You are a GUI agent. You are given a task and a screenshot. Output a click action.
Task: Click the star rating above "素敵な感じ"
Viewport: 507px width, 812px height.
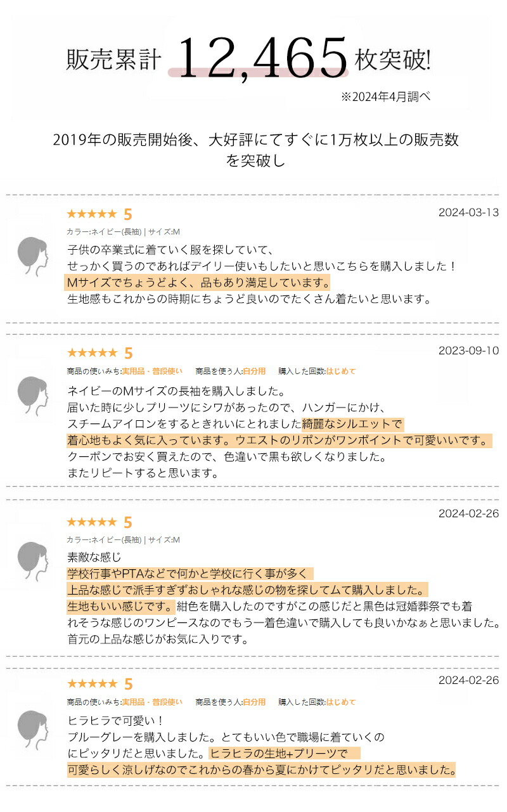92,522
